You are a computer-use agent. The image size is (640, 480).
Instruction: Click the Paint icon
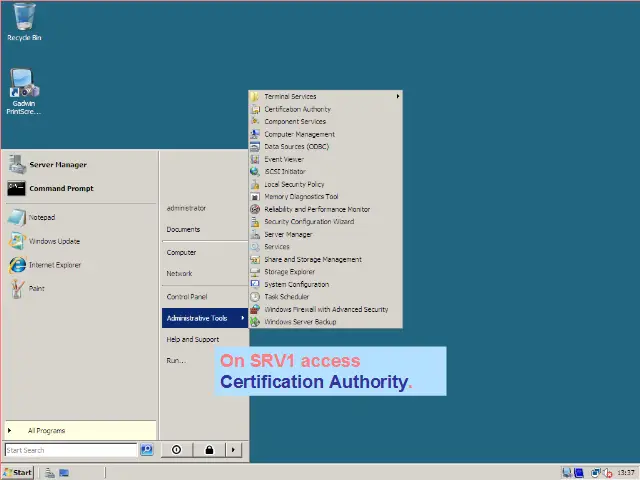17,289
